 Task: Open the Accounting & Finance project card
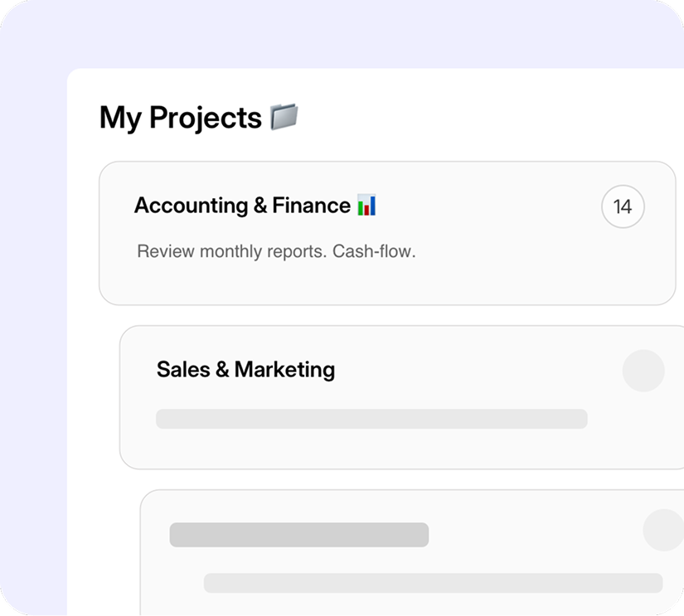[386, 232]
